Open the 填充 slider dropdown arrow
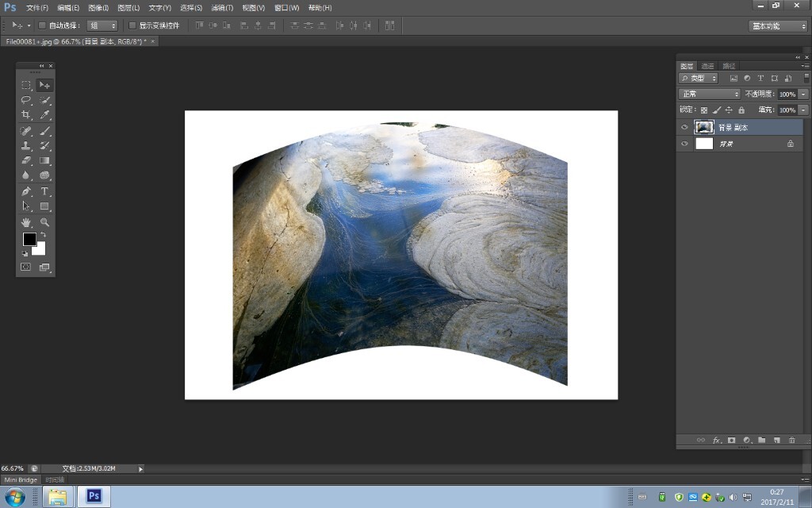812x508 pixels. [x=803, y=110]
